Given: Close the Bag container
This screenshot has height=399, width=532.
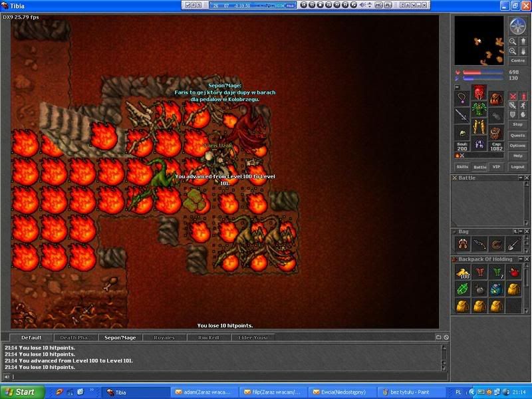Looking at the screenshot, I should [x=527, y=231].
